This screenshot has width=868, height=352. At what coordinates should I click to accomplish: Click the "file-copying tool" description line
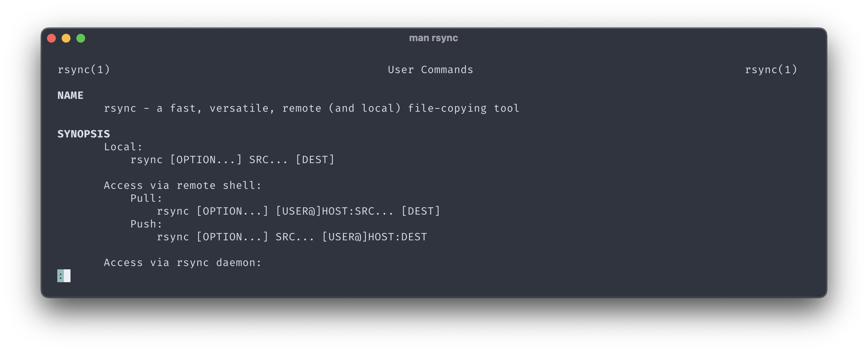pos(311,108)
